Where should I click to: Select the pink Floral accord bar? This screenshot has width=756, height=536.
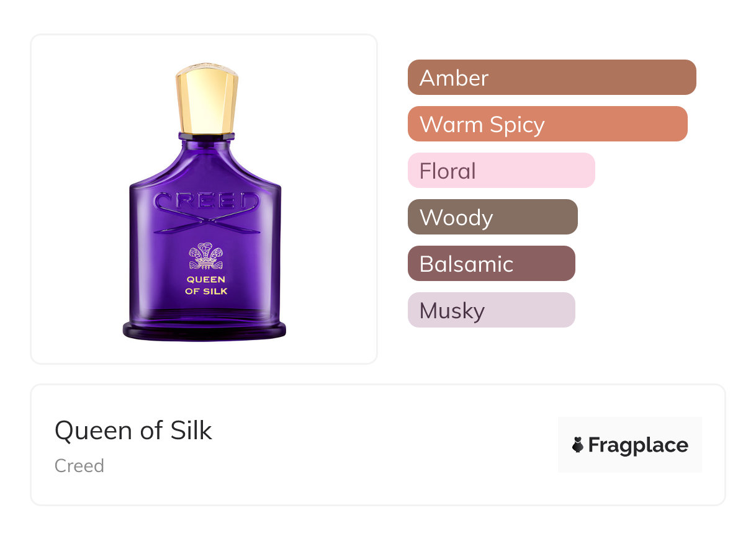(x=501, y=171)
